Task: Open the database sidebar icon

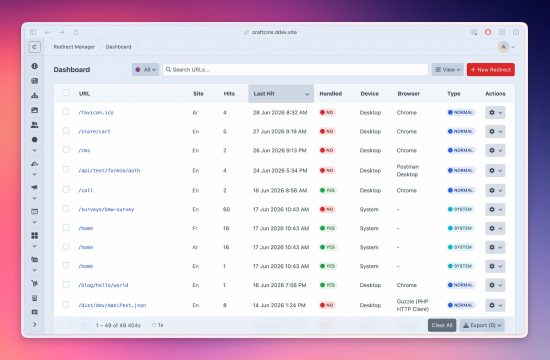Action: coord(34,298)
